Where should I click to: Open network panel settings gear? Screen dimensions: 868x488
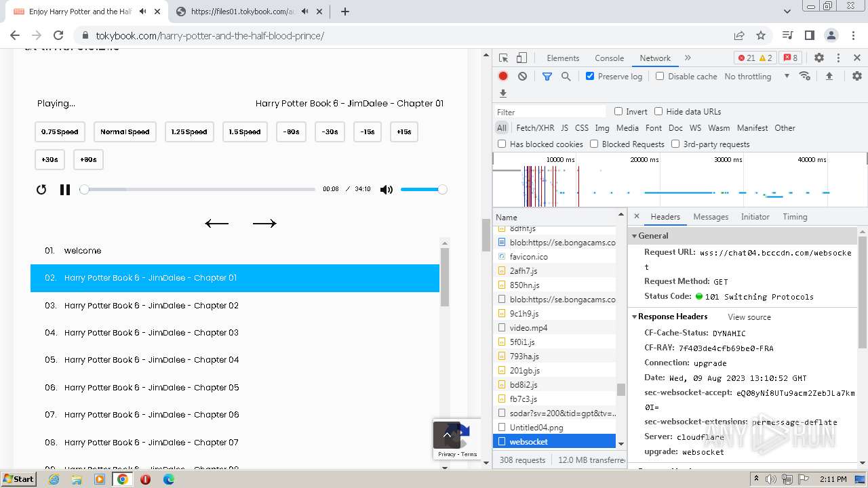pos(857,77)
